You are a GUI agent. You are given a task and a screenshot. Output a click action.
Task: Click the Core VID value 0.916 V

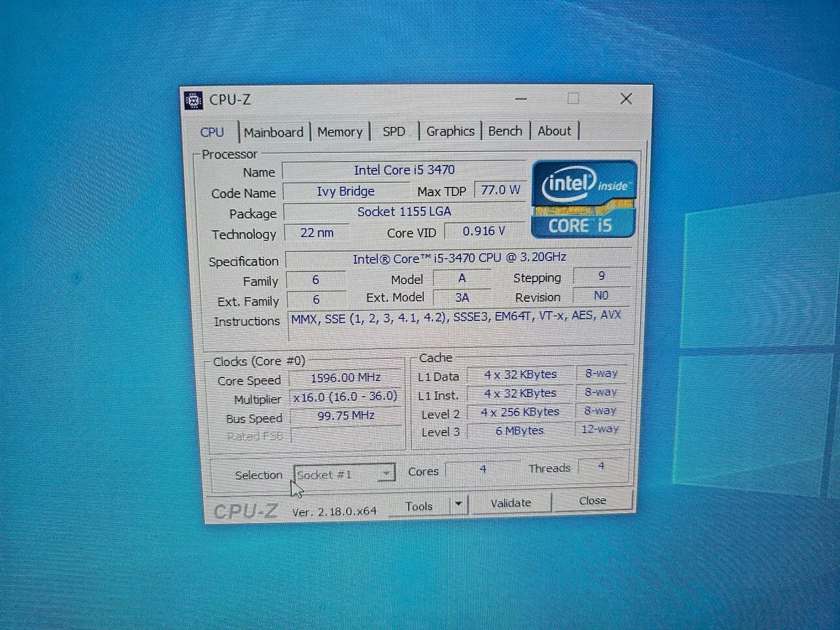pos(484,231)
